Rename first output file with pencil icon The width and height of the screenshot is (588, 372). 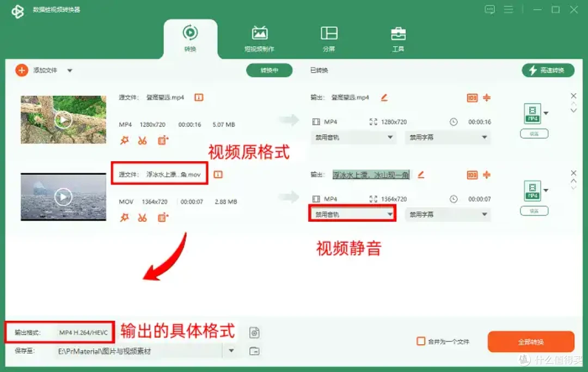pos(384,97)
